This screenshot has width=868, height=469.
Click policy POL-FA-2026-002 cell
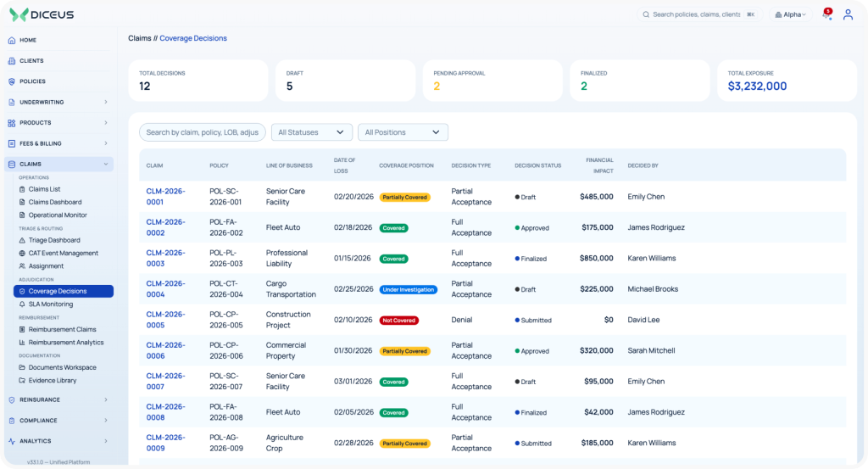[225, 227]
